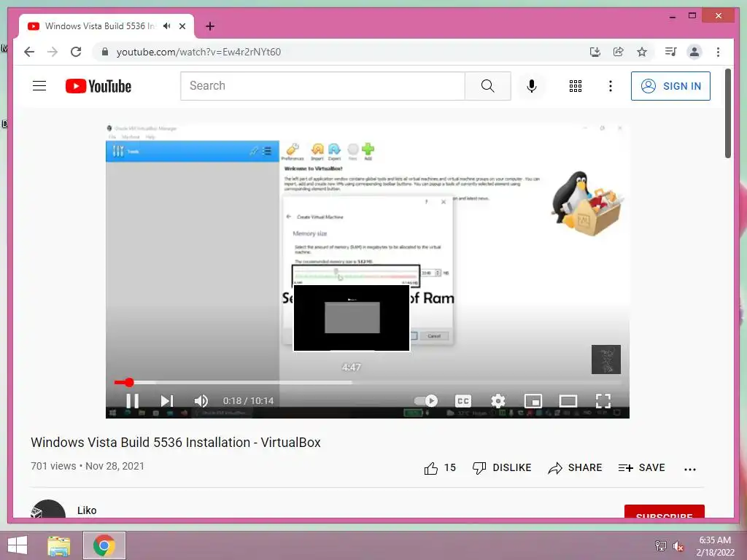Go back to the previous page
Viewport: 747px width, 560px height.
pos(29,52)
